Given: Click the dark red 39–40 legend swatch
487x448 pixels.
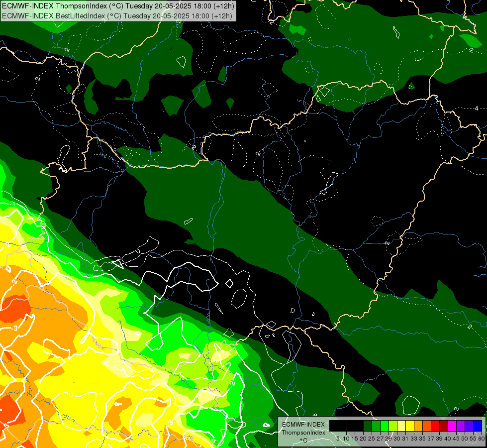Looking at the screenshot, I should click(444, 426).
